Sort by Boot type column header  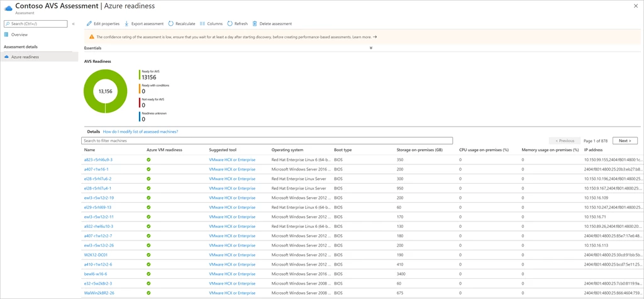343,150
